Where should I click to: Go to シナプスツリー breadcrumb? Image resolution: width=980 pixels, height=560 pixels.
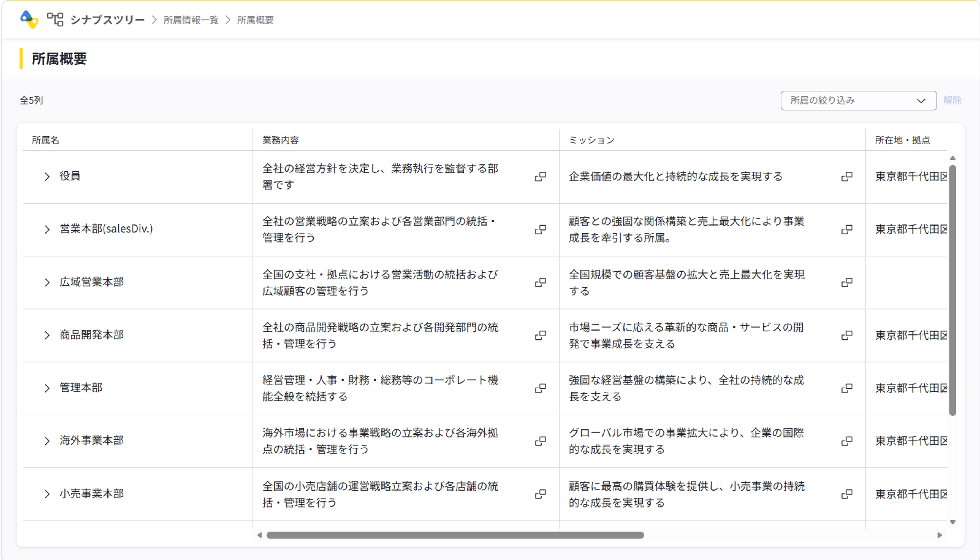coord(107,20)
